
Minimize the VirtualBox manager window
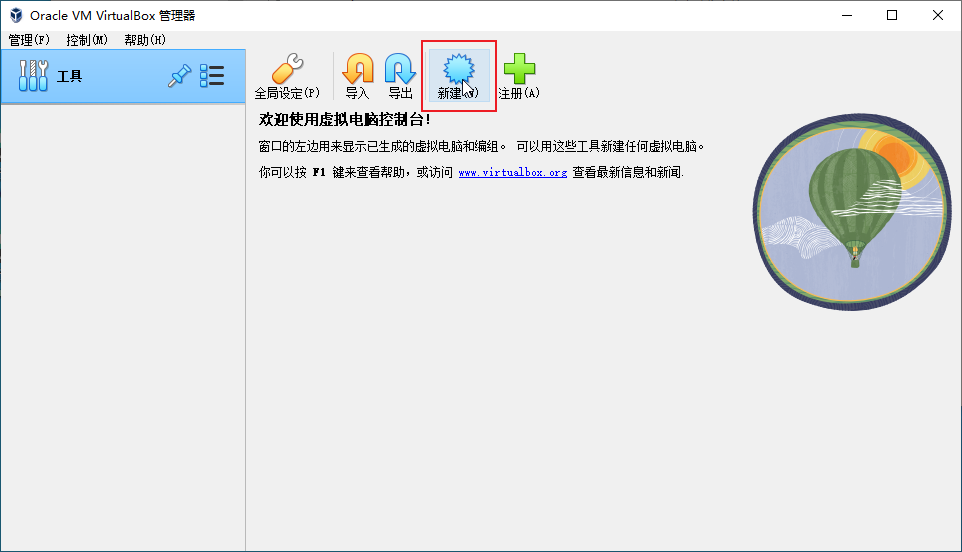[846, 15]
